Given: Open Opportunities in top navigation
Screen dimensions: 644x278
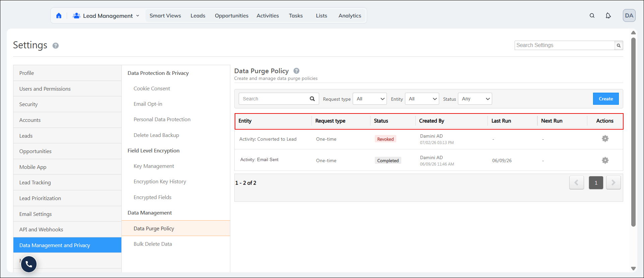Looking at the screenshot, I should 232,16.
